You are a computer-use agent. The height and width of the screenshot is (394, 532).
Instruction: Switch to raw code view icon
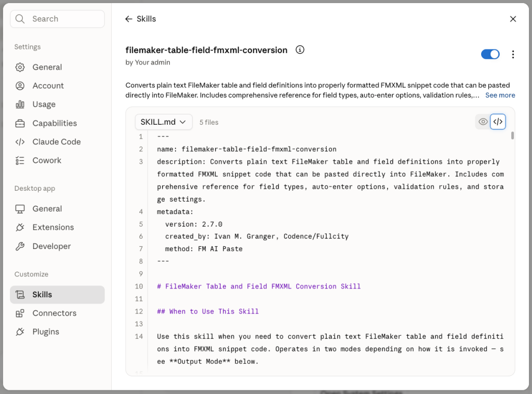click(x=498, y=122)
